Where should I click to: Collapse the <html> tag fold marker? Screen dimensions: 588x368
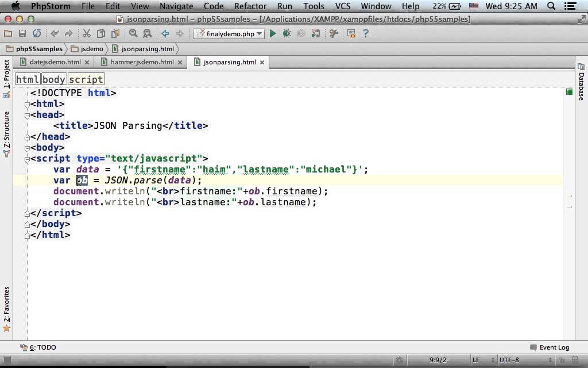click(x=27, y=105)
